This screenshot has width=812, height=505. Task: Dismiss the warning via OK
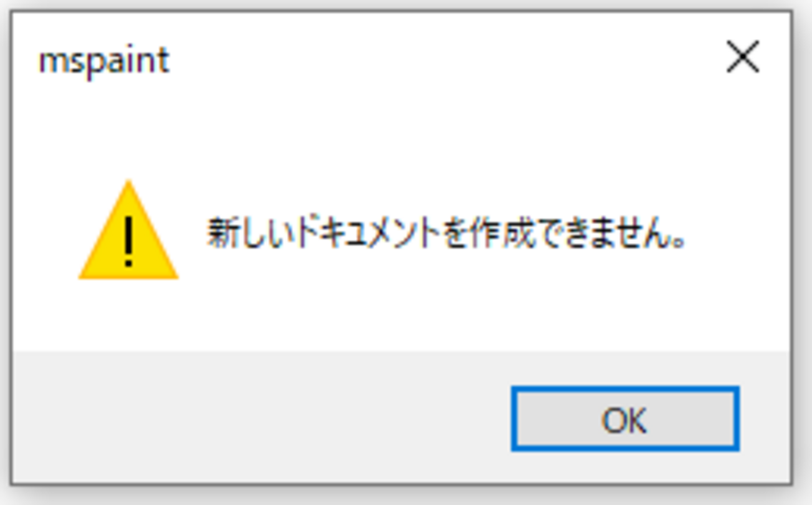(x=625, y=419)
